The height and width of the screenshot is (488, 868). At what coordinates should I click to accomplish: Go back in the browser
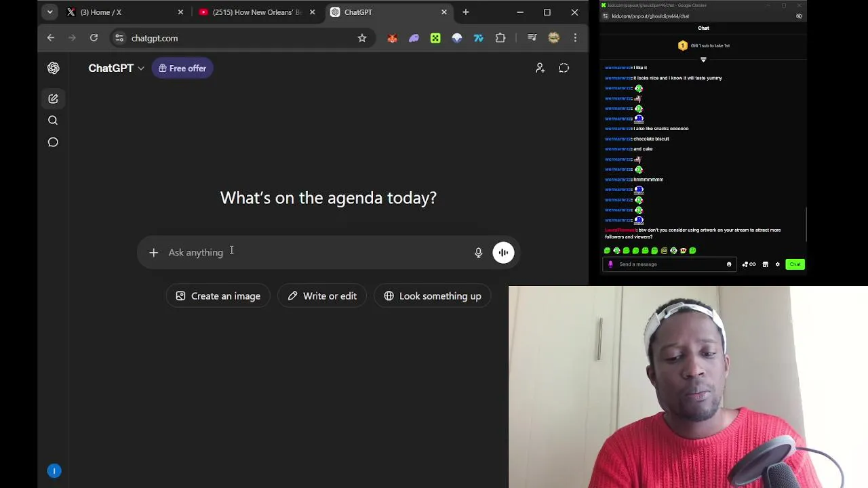click(x=51, y=38)
